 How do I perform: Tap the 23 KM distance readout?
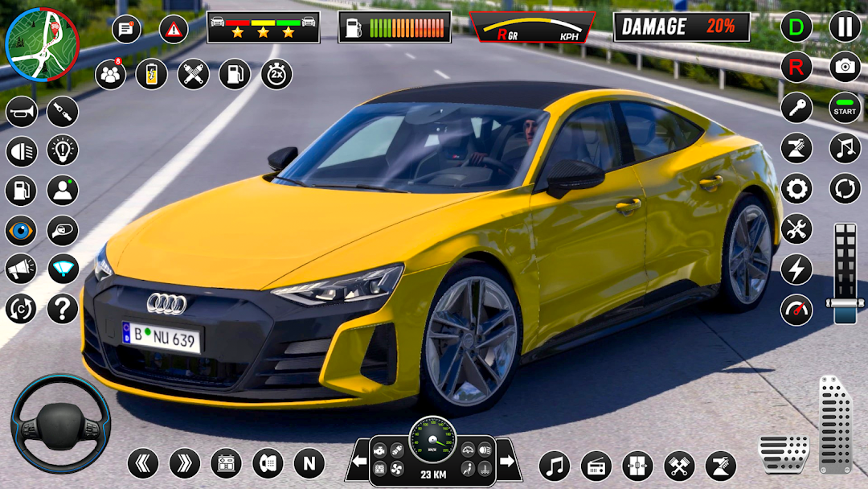pyautogui.click(x=433, y=475)
